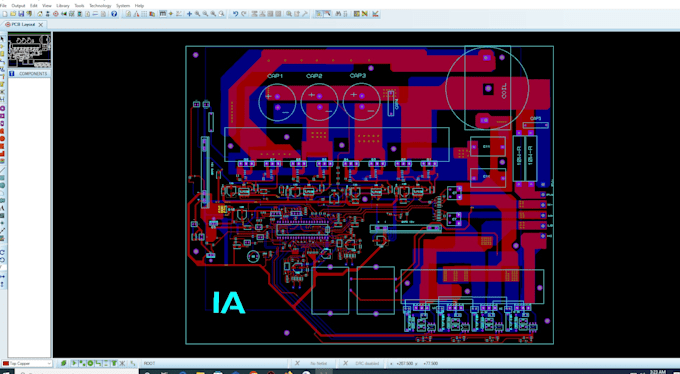Redo the last undone action

(x=244, y=14)
